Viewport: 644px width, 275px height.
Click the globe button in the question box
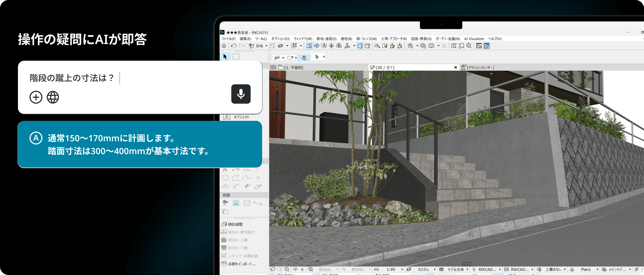click(53, 97)
